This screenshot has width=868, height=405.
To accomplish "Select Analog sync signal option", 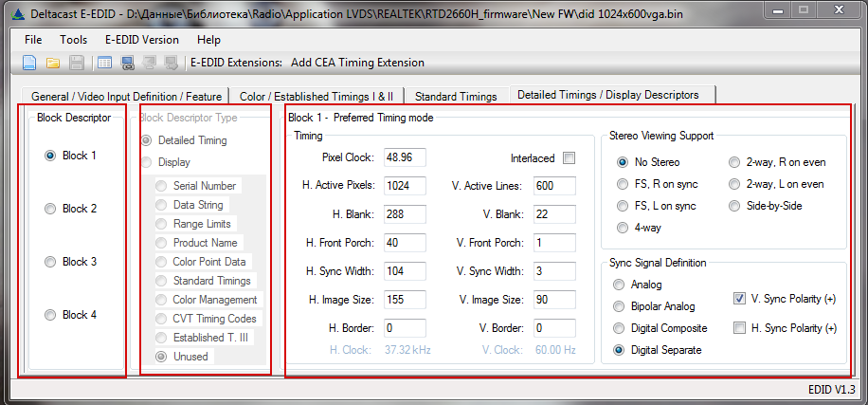I will click(620, 285).
